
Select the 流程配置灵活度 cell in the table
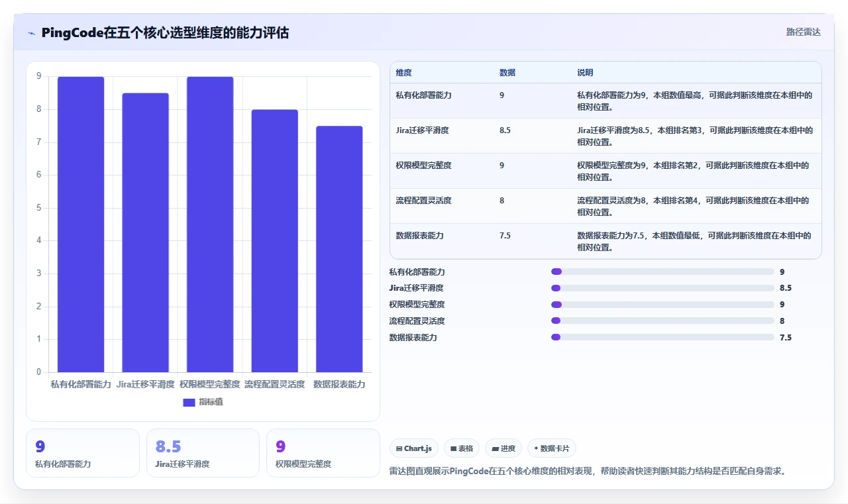(423, 201)
